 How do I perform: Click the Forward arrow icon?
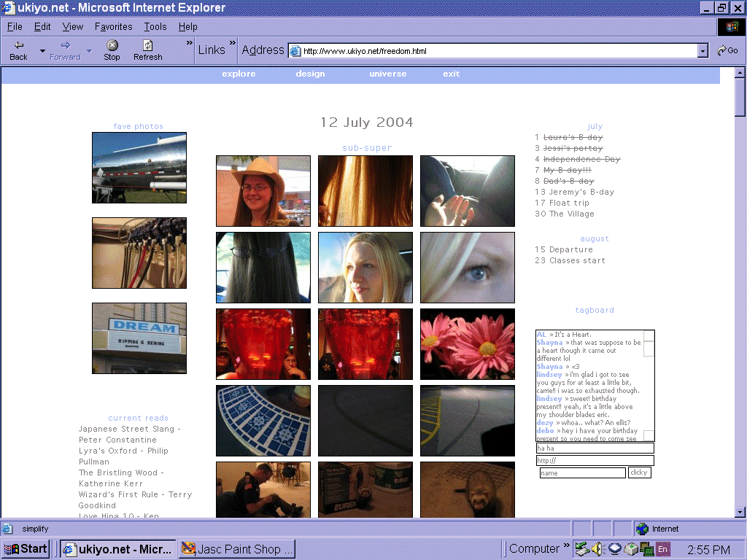pyautogui.click(x=65, y=45)
